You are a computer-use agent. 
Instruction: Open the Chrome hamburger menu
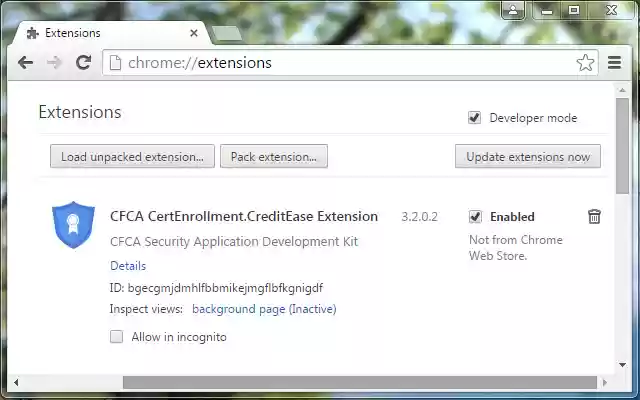[x=614, y=62]
